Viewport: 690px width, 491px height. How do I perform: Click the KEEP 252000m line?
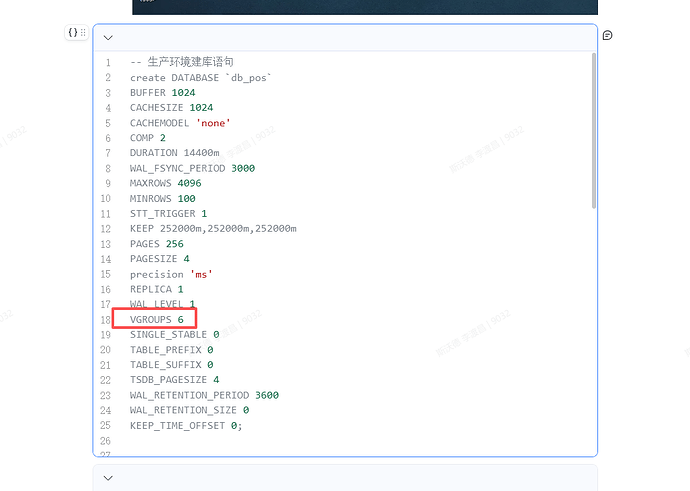[212, 228]
